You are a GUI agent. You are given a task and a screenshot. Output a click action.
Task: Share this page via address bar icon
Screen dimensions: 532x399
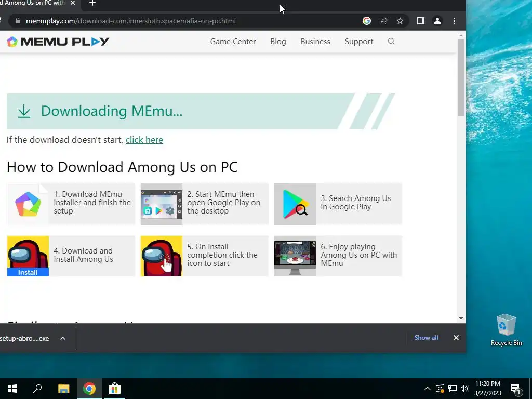383,21
